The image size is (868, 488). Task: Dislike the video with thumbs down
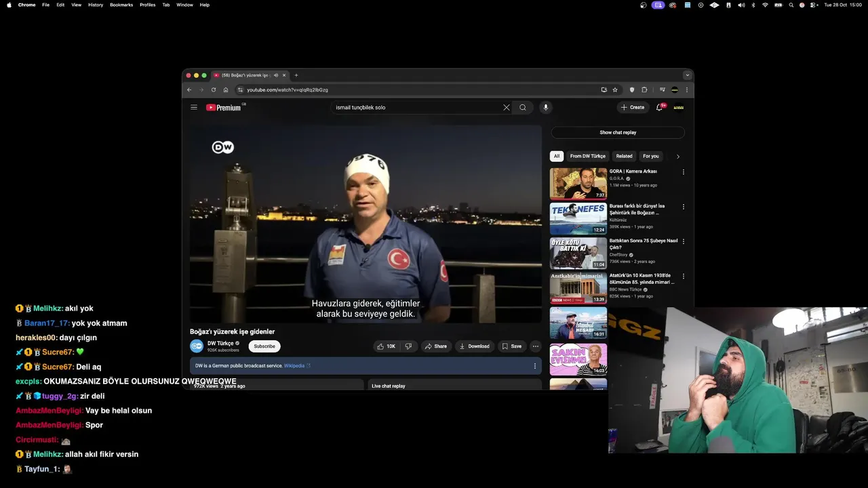pyautogui.click(x=408, y=346)
